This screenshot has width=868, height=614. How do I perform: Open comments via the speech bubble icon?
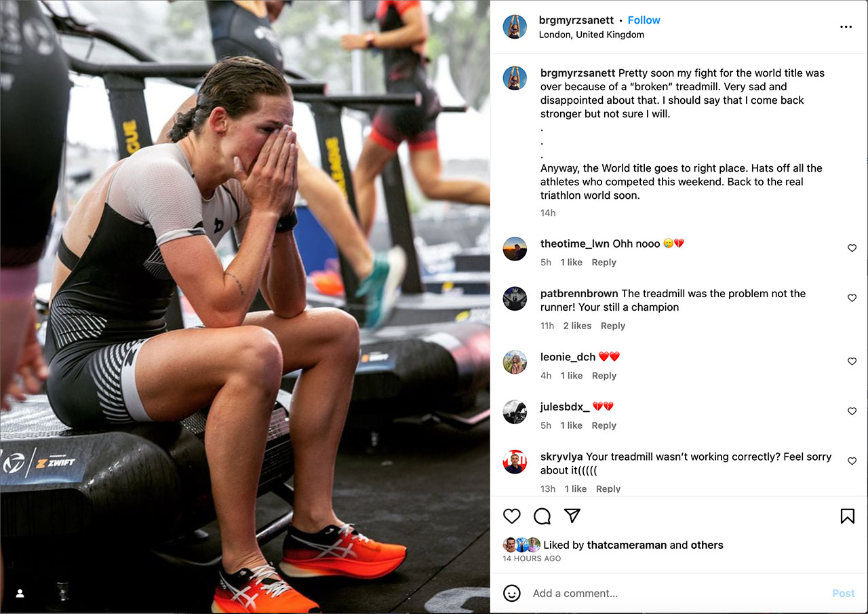coord(542,516)
